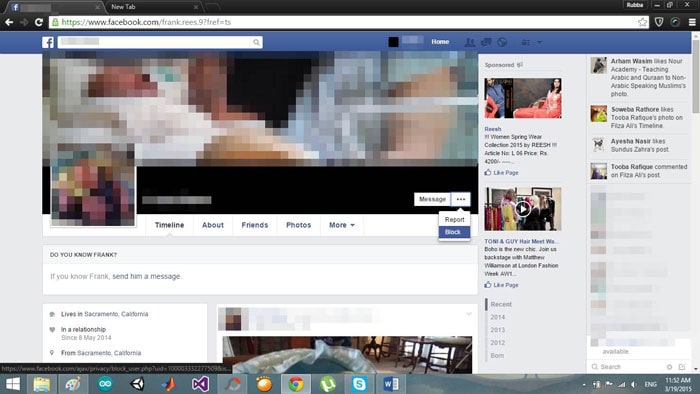Open From Sacramento, California link
The width and height of the screenshot is (700, 394).
(109, 353)
